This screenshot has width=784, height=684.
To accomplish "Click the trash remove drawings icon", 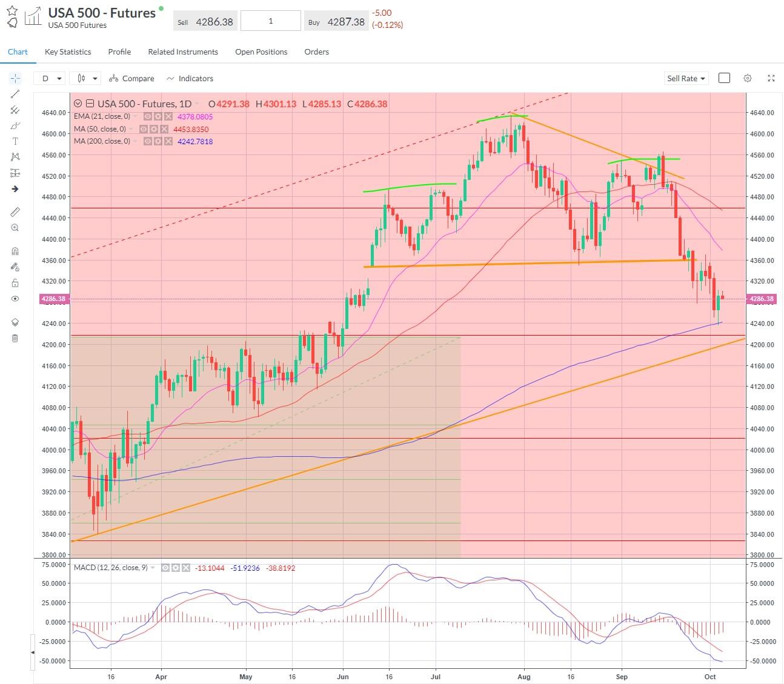I will click(15, 338).
